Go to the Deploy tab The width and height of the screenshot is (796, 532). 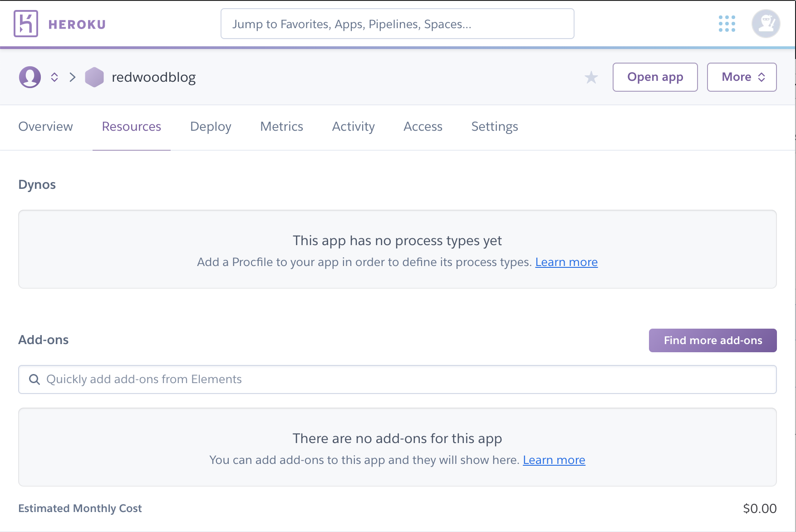coord(211,127)
